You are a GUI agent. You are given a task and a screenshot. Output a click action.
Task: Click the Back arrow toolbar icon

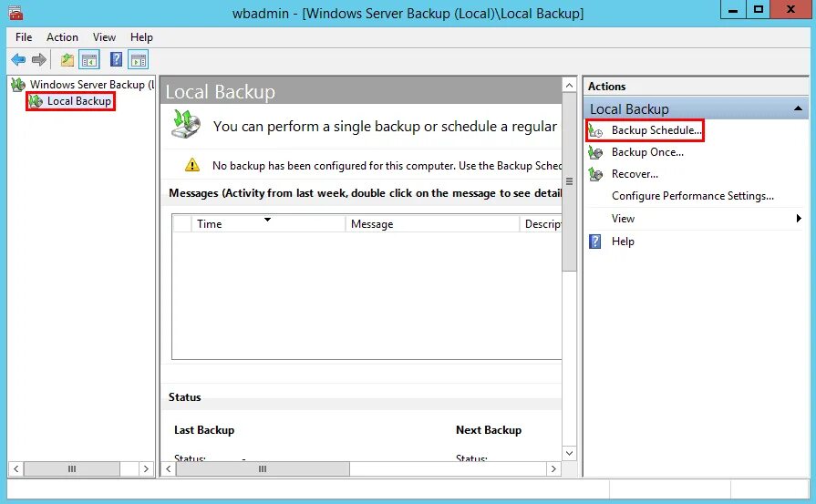18,60
